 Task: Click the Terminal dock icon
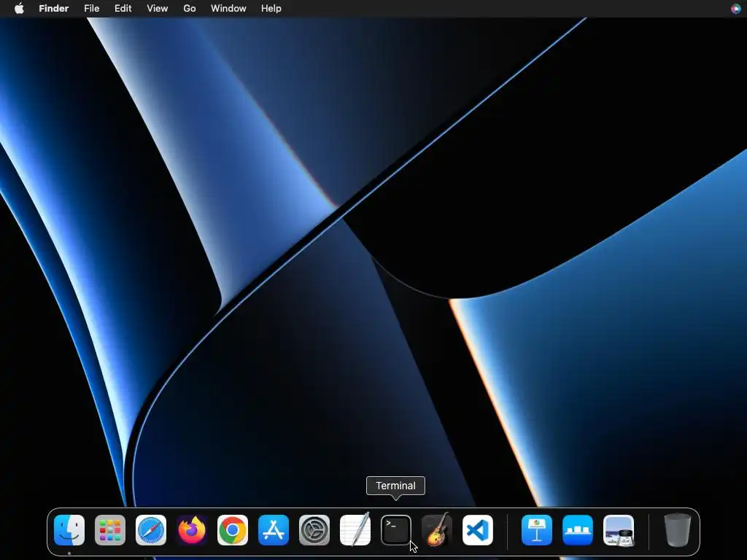[x=396, y=530]
